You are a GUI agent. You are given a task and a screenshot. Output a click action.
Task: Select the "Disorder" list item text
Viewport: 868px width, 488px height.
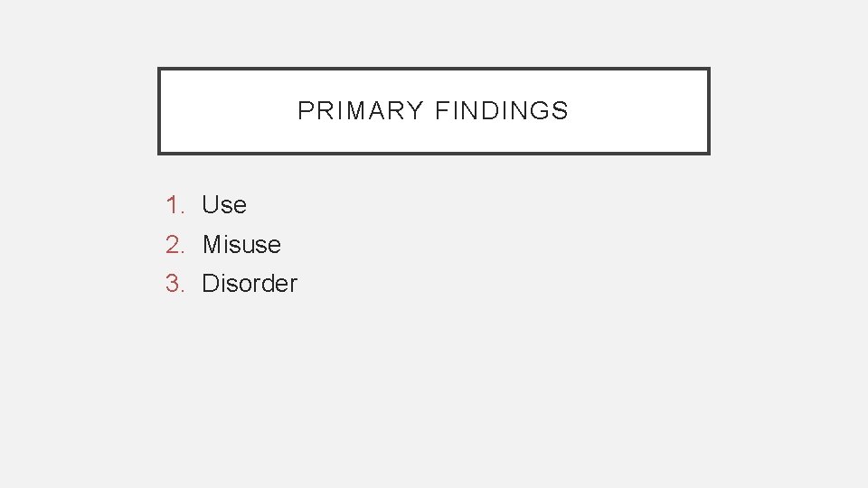pyautogui.click(x=250, y=284)
